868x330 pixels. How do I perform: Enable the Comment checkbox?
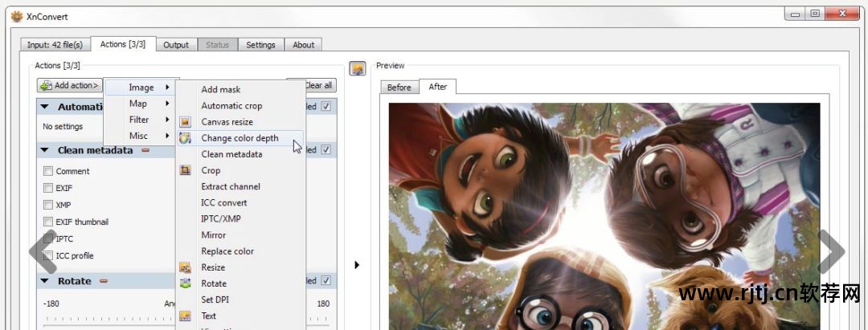pos(48,171)
